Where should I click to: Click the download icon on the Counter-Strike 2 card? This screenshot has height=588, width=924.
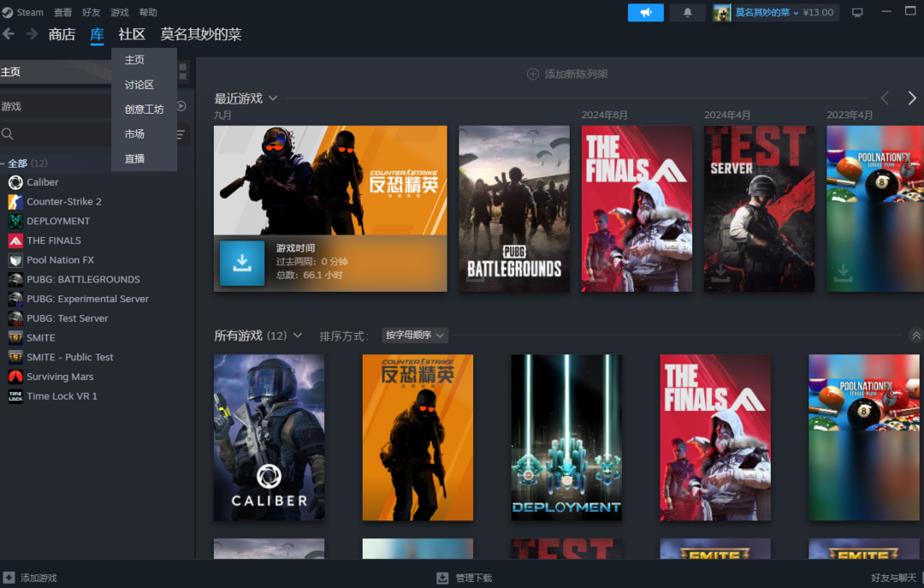pyautogui.click(x=242, y=263)
